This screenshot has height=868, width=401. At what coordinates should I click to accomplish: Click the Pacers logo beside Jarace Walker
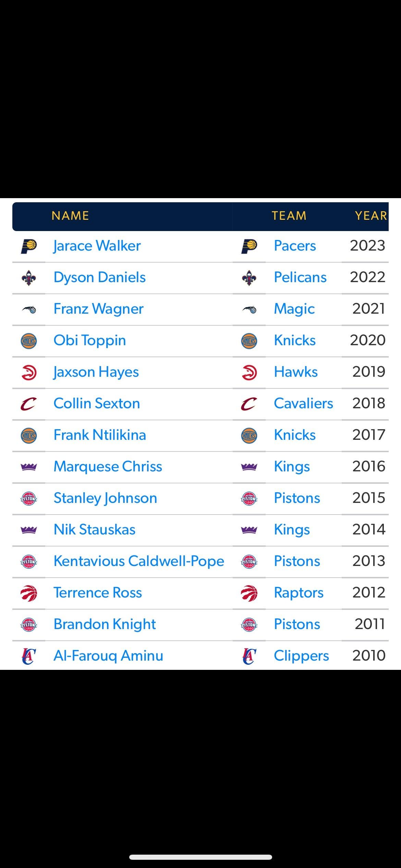coord(29,246)
